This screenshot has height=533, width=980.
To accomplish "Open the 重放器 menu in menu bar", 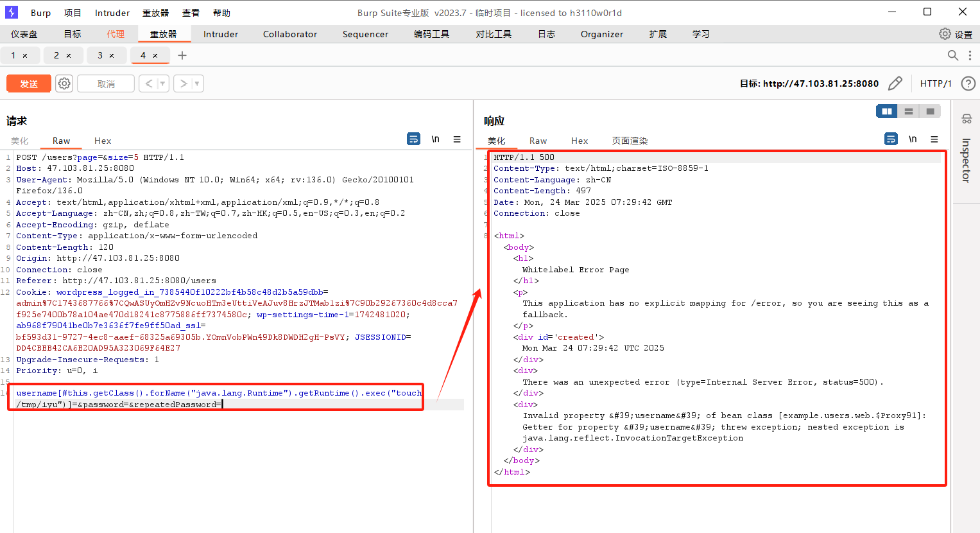I will tap(155, 13).
